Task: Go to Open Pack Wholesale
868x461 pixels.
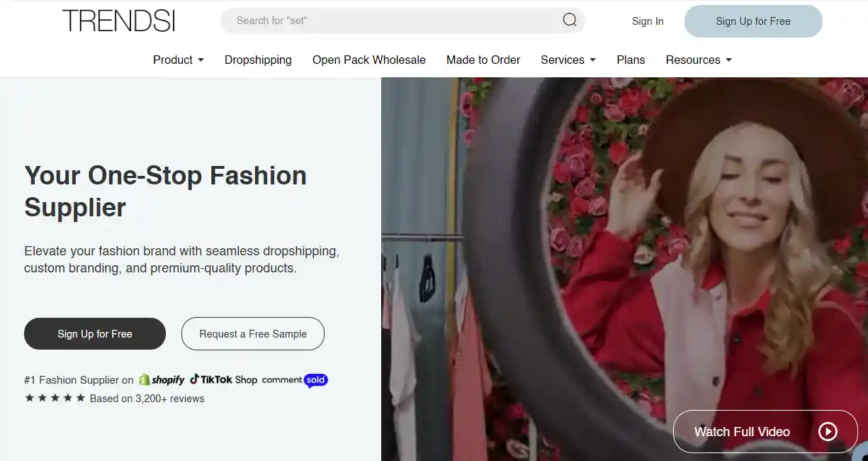Action: click(x=369, y=60)
